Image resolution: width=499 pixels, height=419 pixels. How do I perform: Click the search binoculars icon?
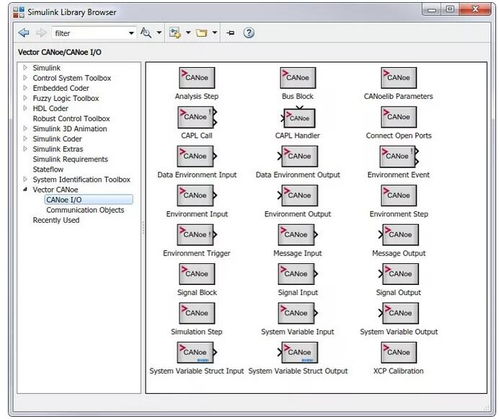click(x=146, y=33)
